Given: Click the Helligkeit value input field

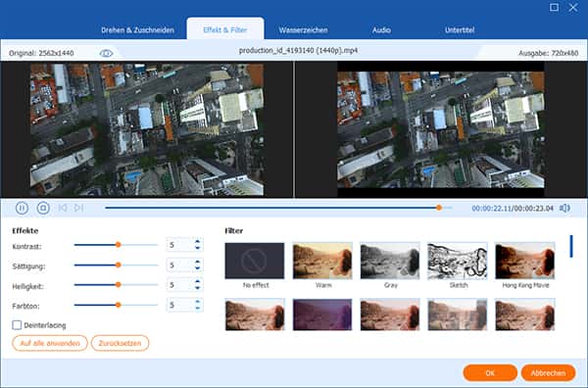Looking at the screenshot, I should (x=180, y=285).
